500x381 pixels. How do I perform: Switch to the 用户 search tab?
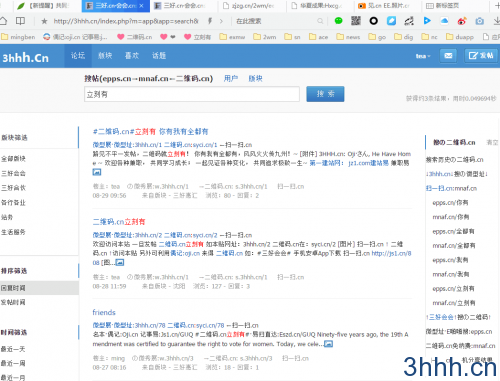coord(231,78)
